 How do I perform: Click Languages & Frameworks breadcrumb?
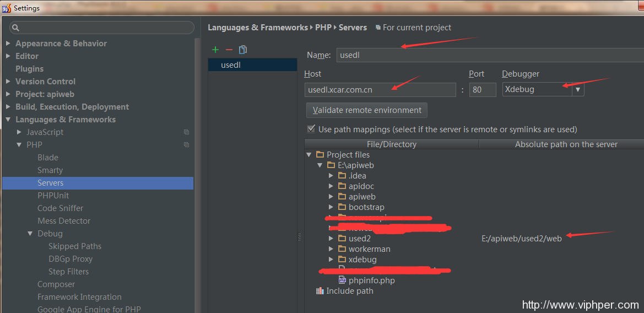[x=257, y=28]
